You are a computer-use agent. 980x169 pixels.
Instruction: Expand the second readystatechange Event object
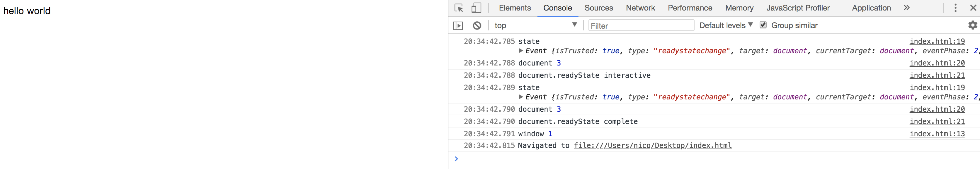click(x=521, y=97)
